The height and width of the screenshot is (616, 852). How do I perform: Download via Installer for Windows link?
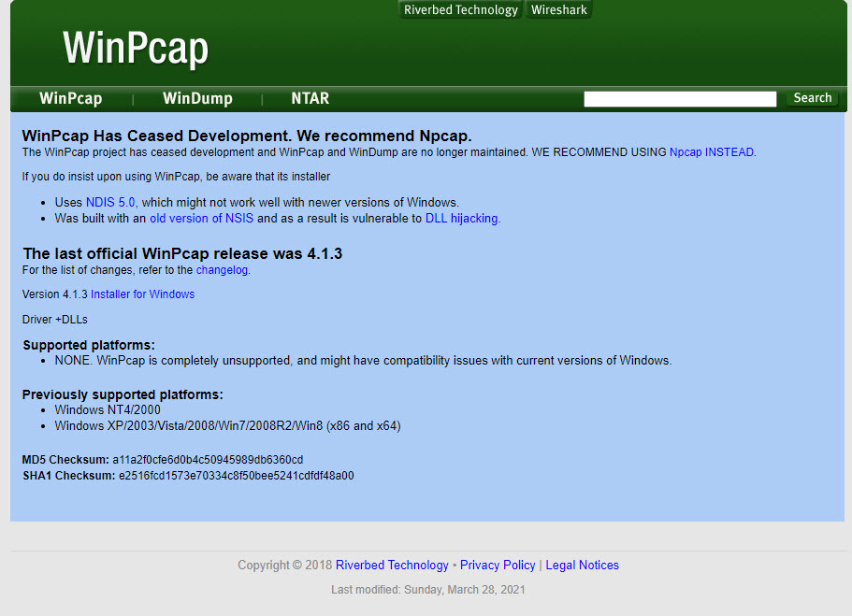click(142, 294)
